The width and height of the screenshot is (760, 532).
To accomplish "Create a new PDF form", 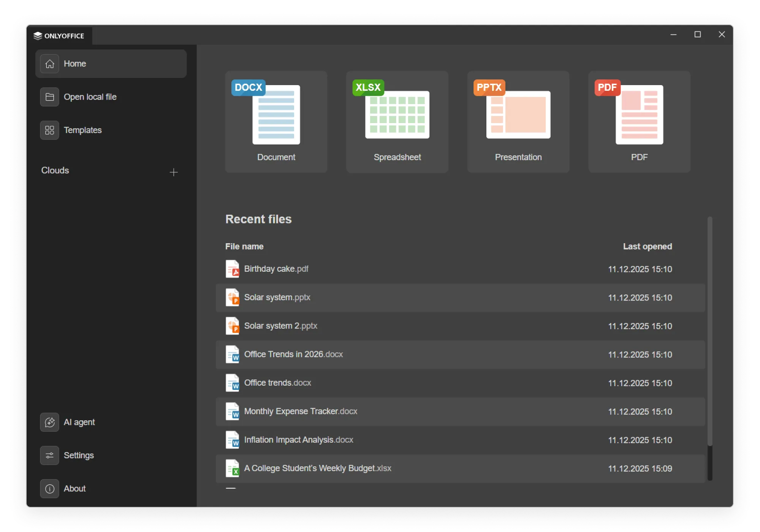I will tap(639, 122).
